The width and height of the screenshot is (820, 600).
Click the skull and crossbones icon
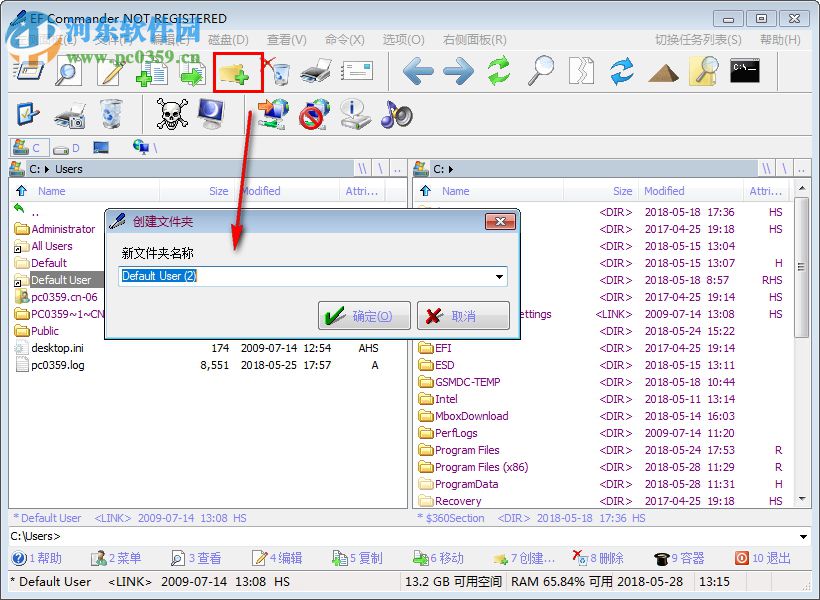pyautogui.click(x=172, y=114)
